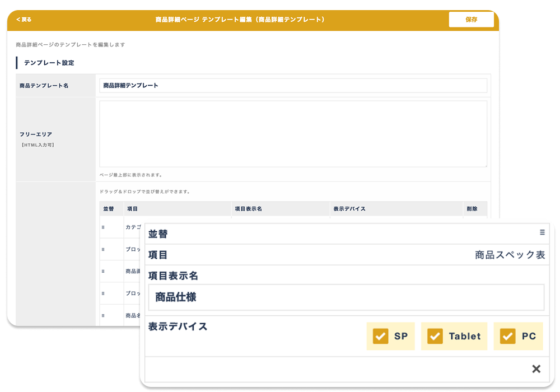Screen dimensions: 560x392
Task: Click the 商品スペック表 item value
Action: 510,255
